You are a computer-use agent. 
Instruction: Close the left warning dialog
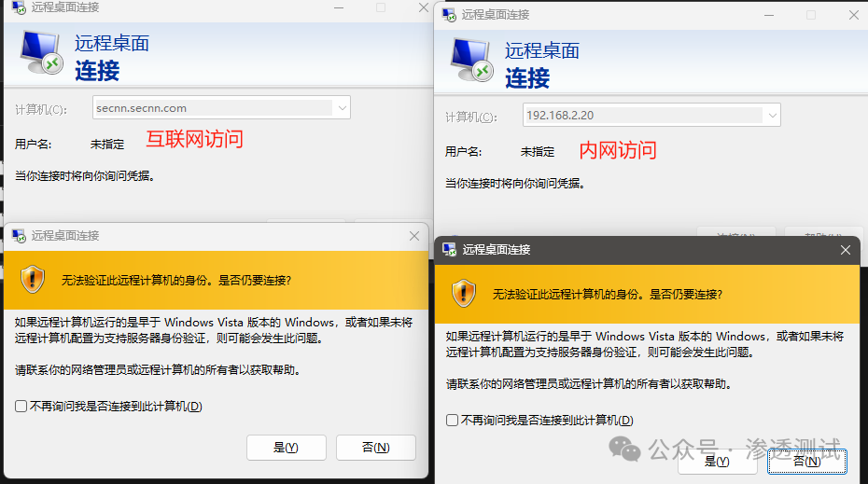pyautogui.click(x=414, y=236)
